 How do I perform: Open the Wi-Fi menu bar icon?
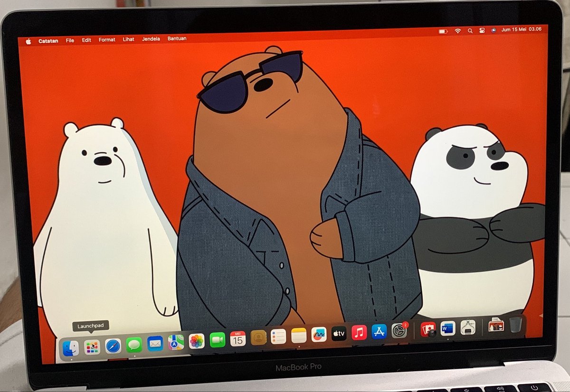coord(458,30)
